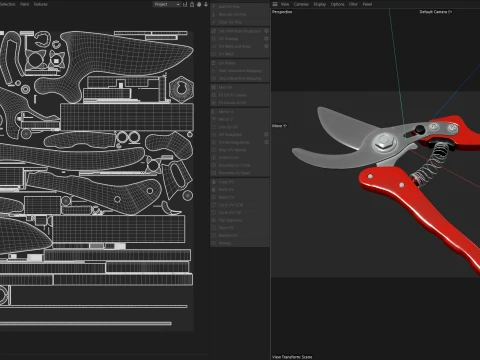Open the UV Peeler tool
The image size is (480, 360).
[240, 63]
